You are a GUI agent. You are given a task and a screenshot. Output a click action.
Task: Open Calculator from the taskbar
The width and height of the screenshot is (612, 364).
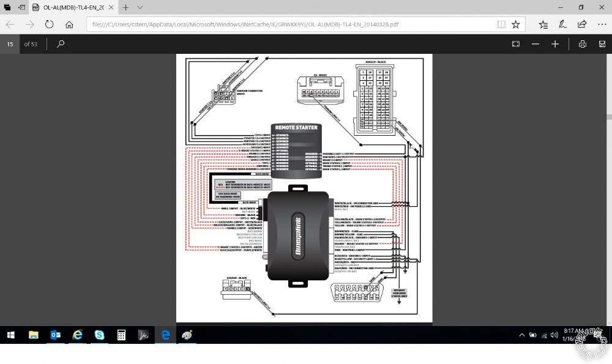tap(121, 335)
